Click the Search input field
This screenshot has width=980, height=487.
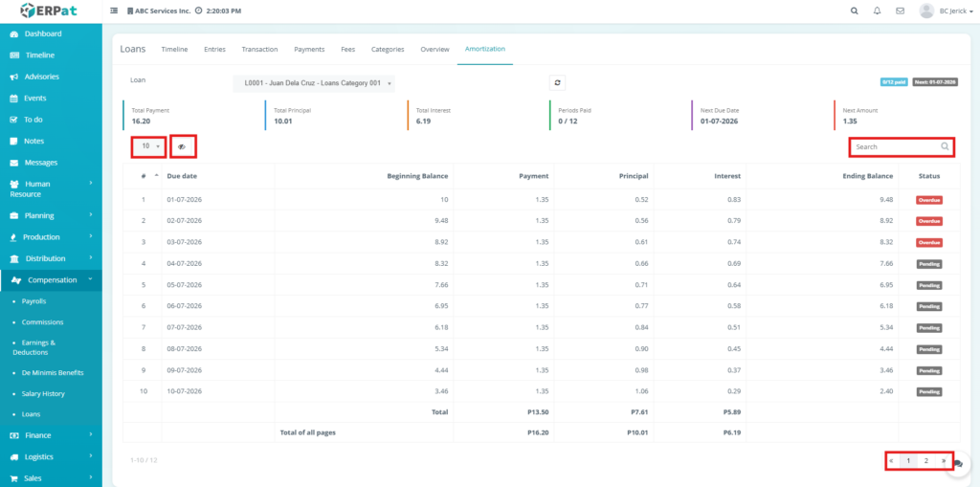[x=895, y=146]
